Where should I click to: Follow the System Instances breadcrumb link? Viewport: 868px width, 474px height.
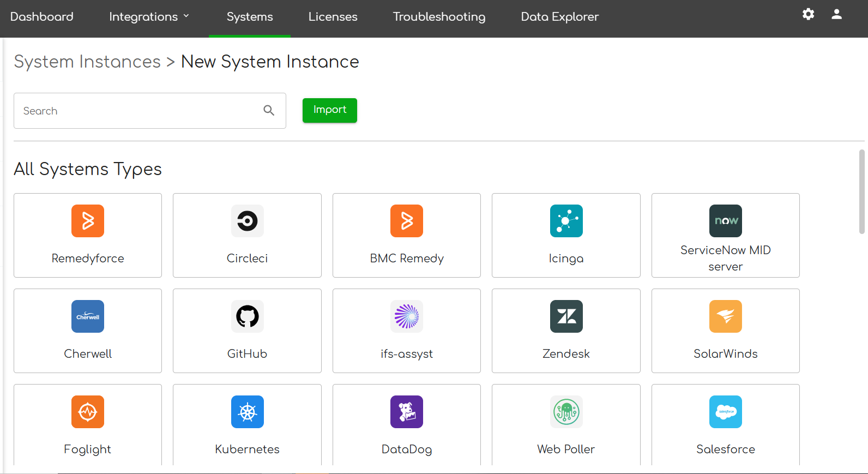[x=87, y=62]
